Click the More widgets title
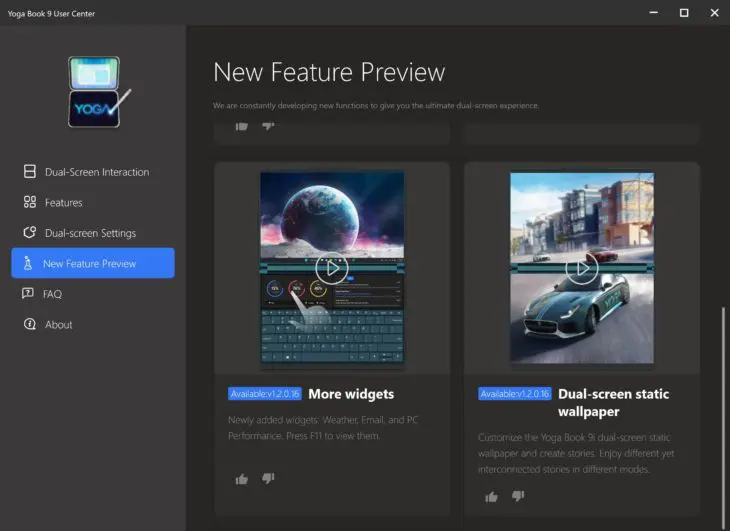Image resolution: width=730 pixels, height=531 pixels. tap(351, 394)
